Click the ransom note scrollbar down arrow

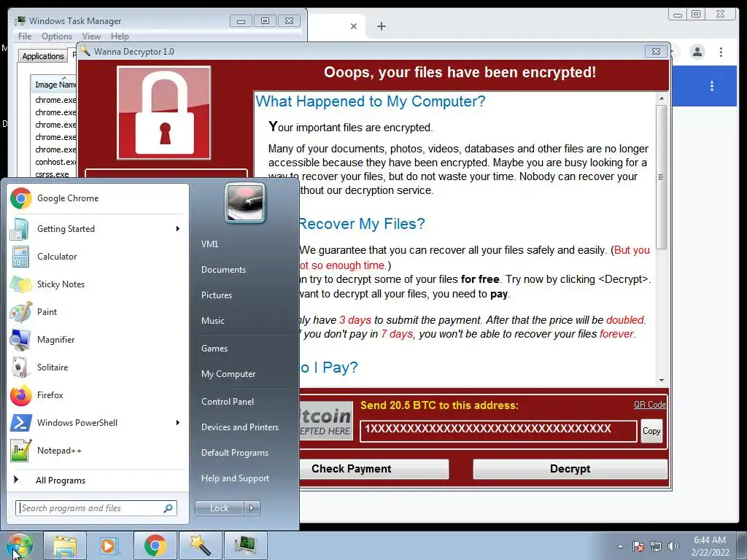click(661, 380)
